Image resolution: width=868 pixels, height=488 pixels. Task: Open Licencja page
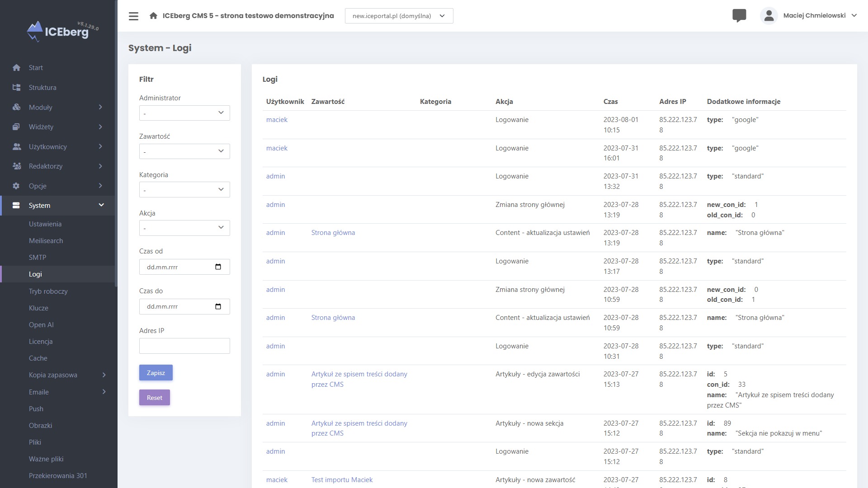tap(41, 342)
